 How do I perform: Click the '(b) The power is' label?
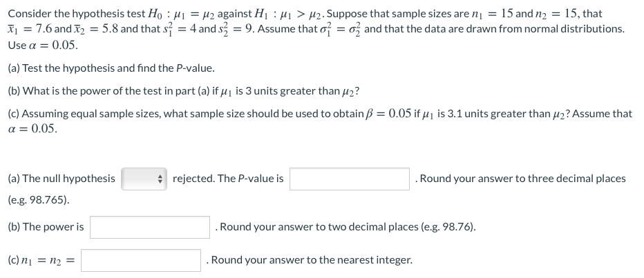point(46,227)
